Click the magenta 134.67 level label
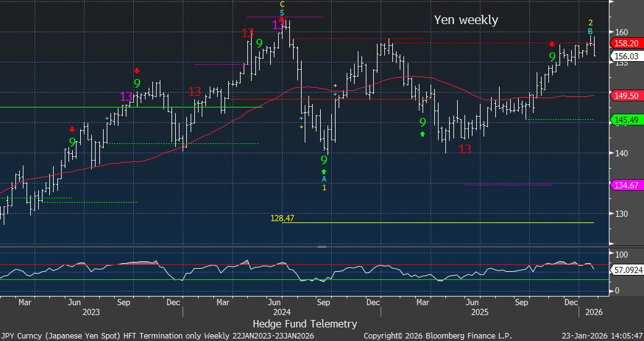 626,185
